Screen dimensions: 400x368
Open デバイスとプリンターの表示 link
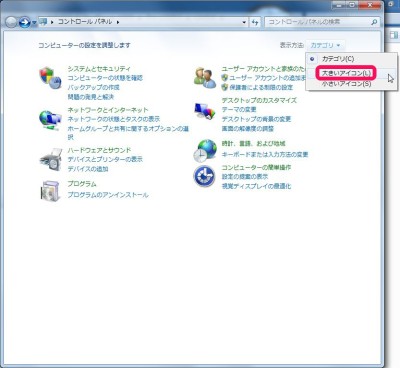pyautogui.click(x=105, y=159)
